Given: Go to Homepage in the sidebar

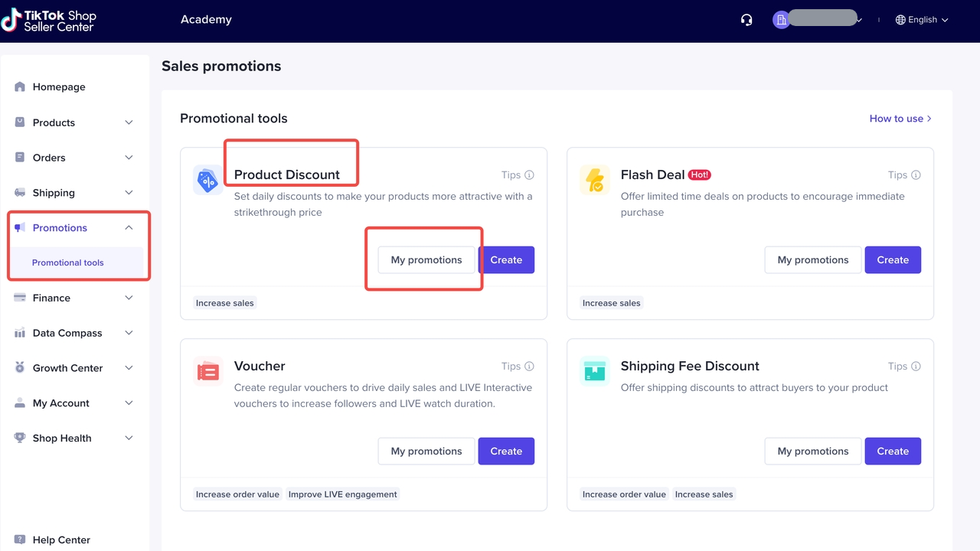Looking at the screenshot, I should [59, 87].
